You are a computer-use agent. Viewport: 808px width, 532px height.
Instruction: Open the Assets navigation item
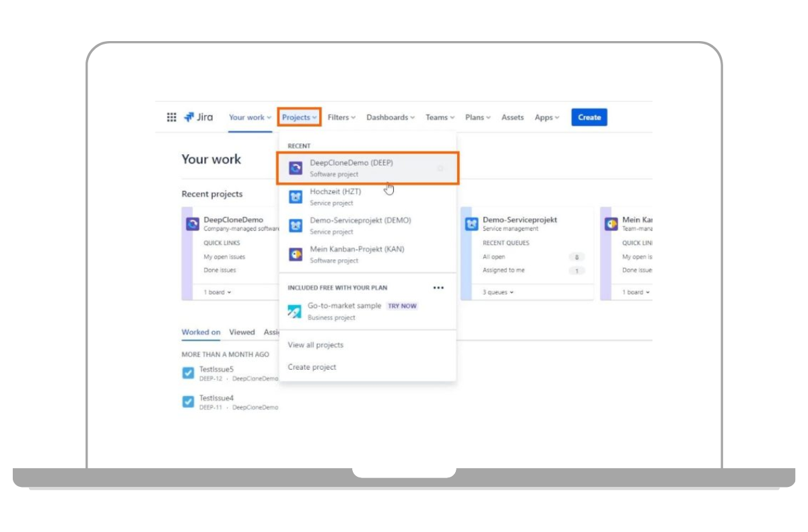tap(512, 117)
